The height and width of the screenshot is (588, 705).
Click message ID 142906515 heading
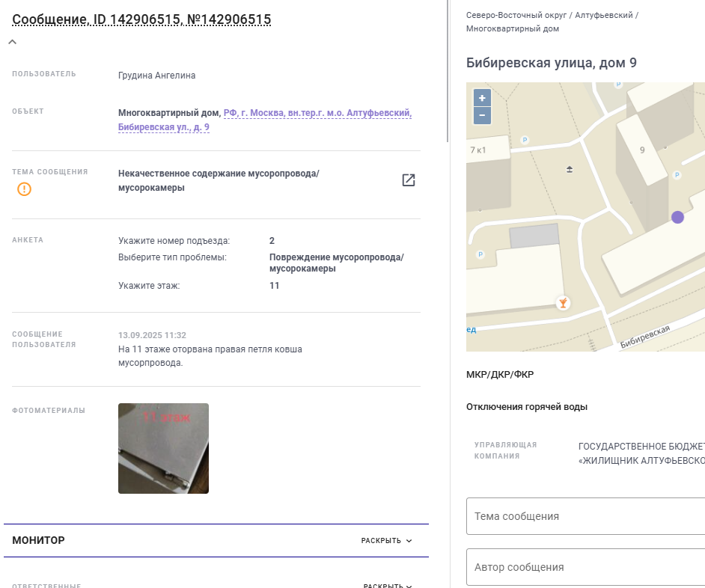(141, 19)
